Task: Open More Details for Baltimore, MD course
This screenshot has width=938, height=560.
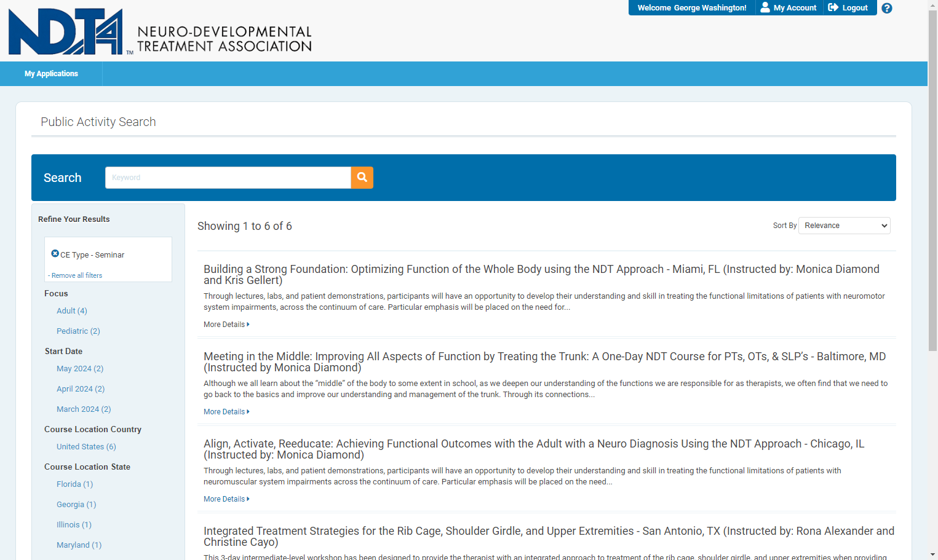Action: [x=226, y=412]
